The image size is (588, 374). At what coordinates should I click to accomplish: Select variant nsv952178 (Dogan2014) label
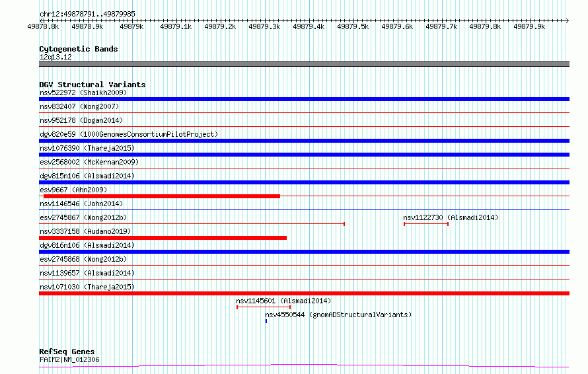coord(81,120)
